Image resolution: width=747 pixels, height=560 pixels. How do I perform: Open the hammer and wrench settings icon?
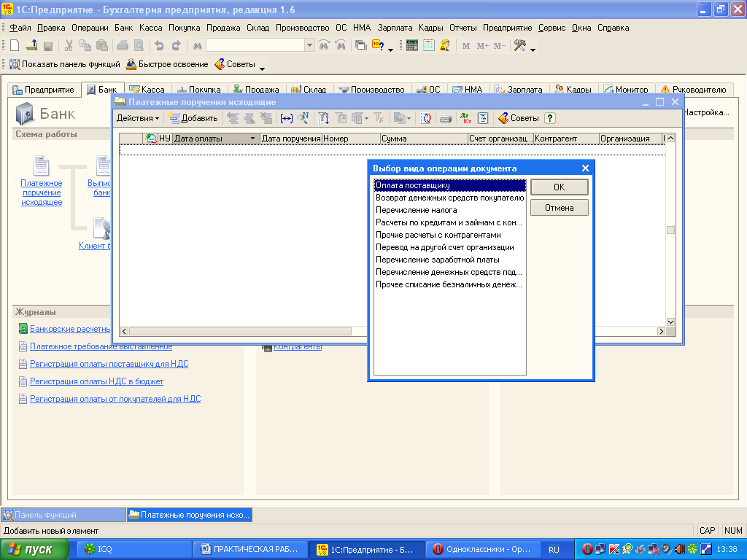519,45
